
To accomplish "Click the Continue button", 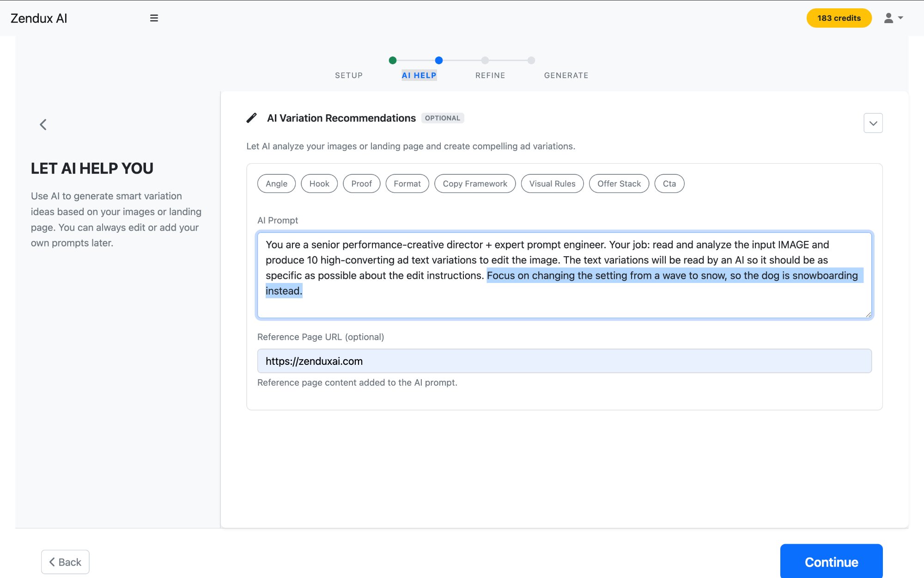I will (831, 562).
